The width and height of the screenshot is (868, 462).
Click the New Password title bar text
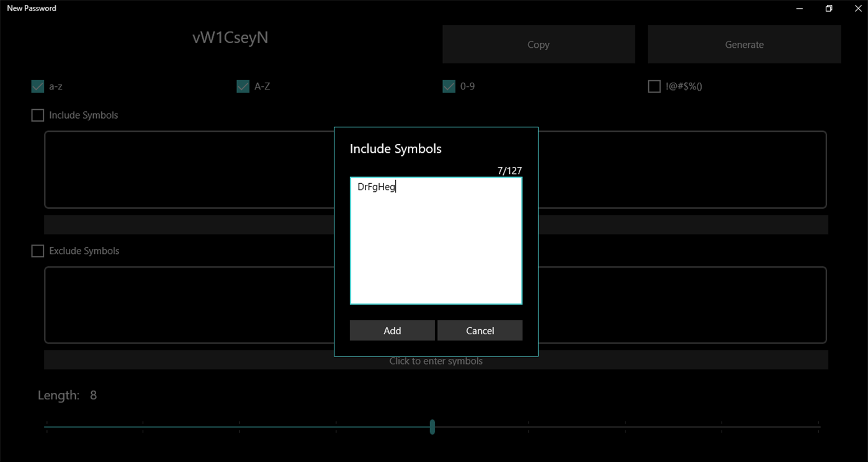[x=31, y=8]
